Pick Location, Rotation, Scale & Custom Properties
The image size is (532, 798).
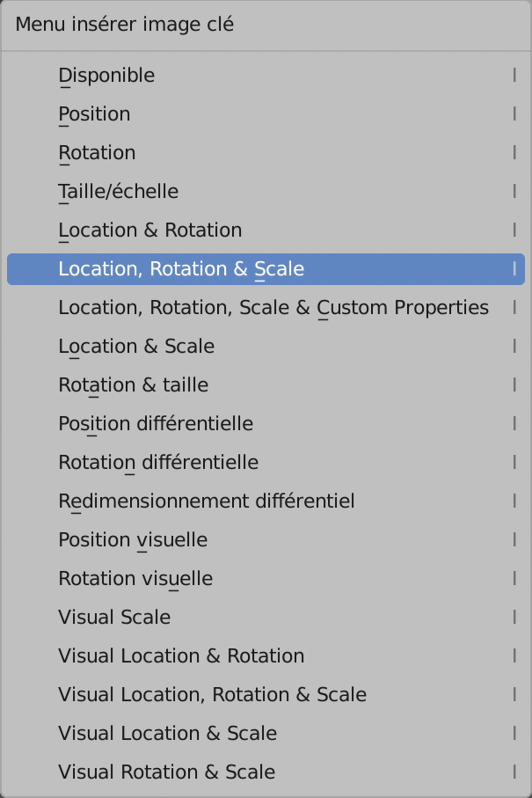click(273, 308)
